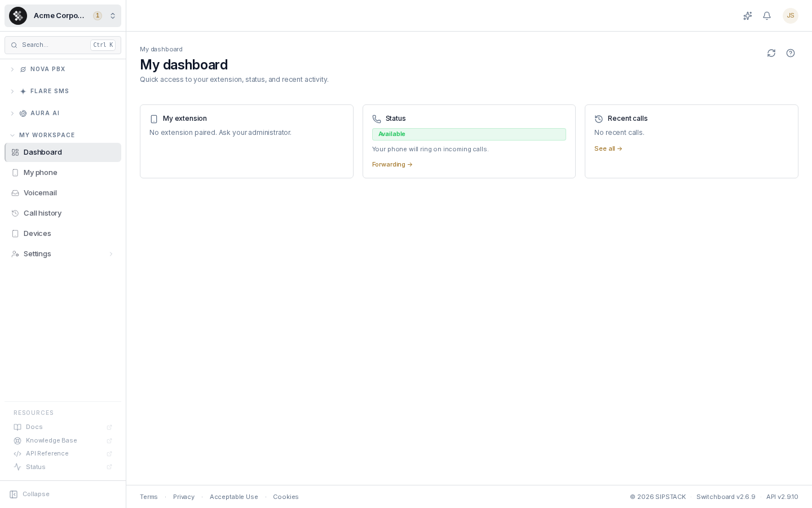Expand the FLARE SMS section chevron
The height and width of the screenshot is (508, 812).
pos(12,91)
